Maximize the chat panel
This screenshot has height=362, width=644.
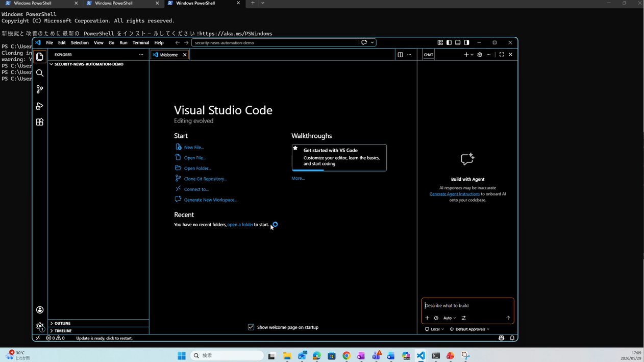click(502, 55)
